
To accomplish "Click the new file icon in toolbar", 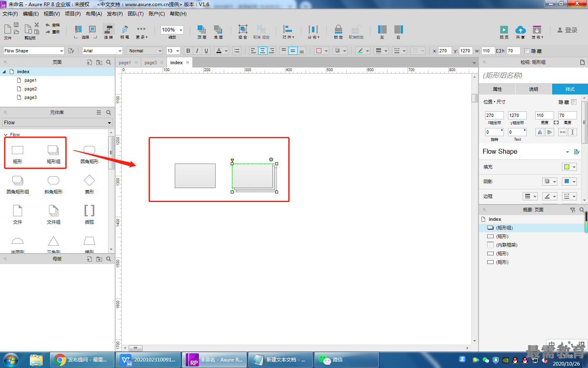I will [x=8, y=29].
